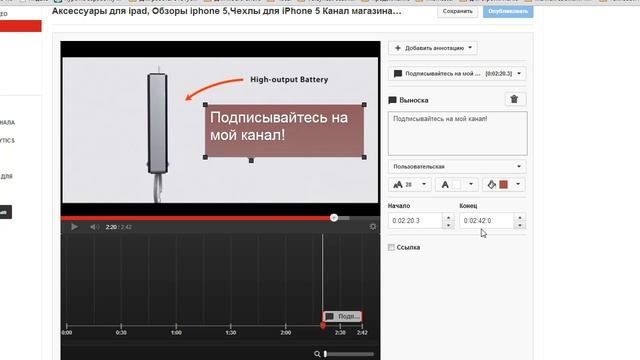Click the Сохранить button
This screenshot has width=640, height=360.
(458, 11)
